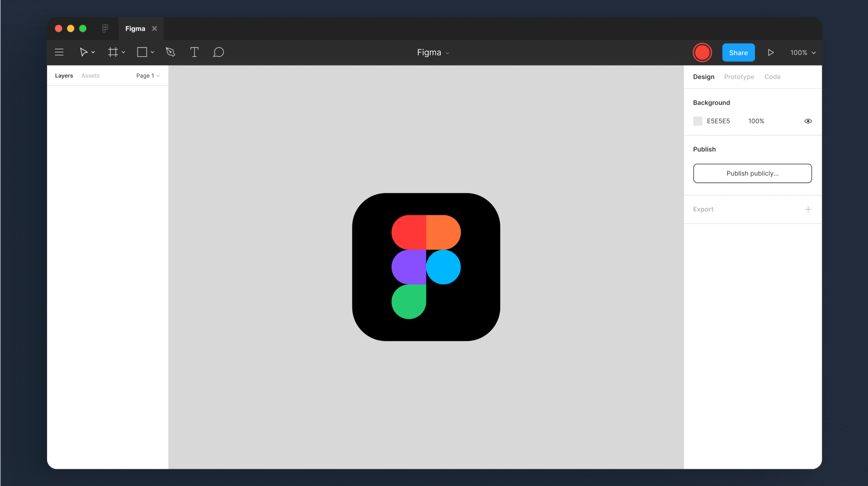The image size is (868, 486).
Task: Switch to the Prototype tab
Action: click(x=739, y=77)
